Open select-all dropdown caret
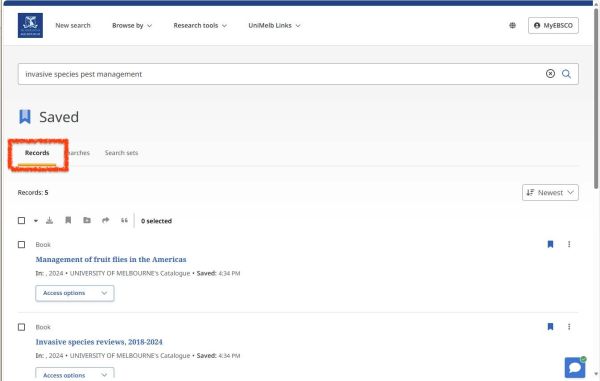Screen dimensions: 600x381 click(36, 221)
